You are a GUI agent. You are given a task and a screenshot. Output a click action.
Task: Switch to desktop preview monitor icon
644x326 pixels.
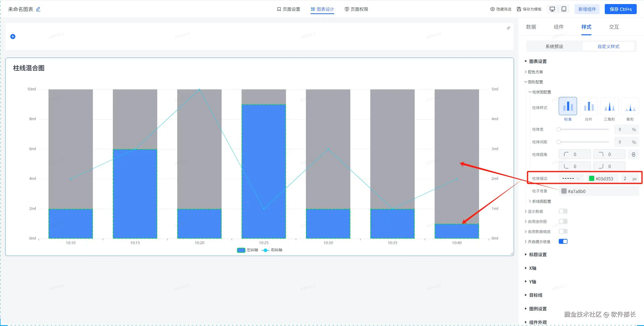pos(552,9)
